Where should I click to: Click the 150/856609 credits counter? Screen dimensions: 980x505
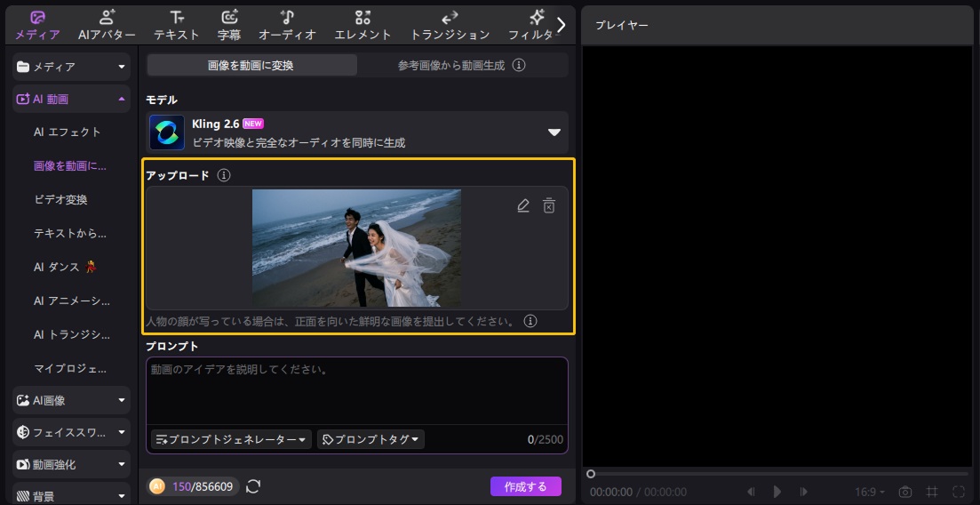pyautogui.click(x=203, y=486)
